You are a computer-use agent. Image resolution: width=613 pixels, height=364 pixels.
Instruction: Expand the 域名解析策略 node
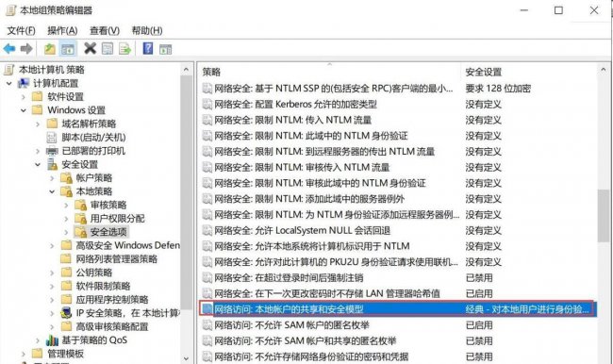[x=38, y=124]
